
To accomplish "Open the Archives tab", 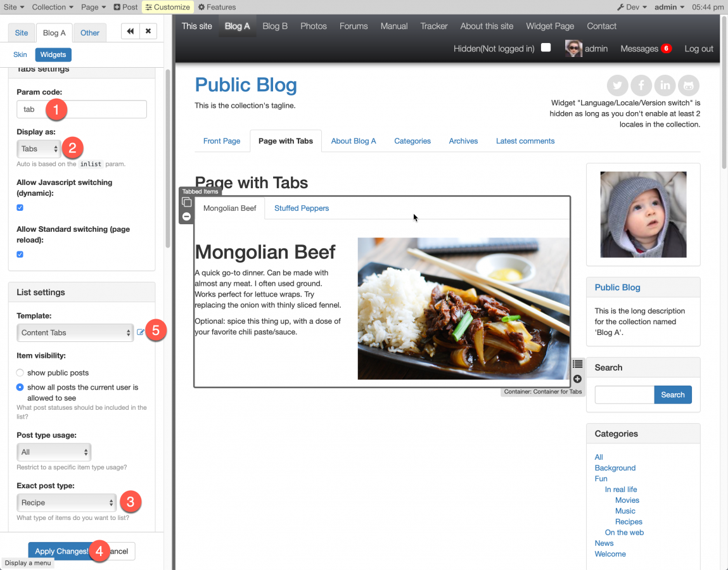I will coord(463,141).
